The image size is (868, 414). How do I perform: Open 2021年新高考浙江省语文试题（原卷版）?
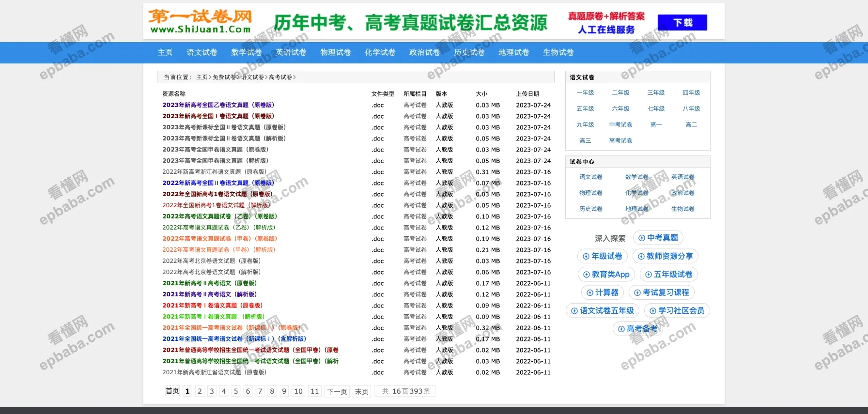pos(215,372)
